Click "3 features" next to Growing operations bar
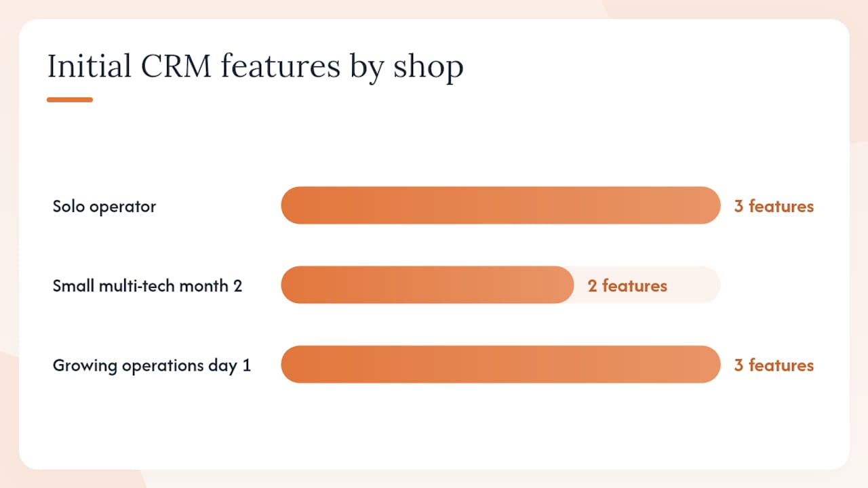Viewport: 868px width, 488px height. click(774, 365)
